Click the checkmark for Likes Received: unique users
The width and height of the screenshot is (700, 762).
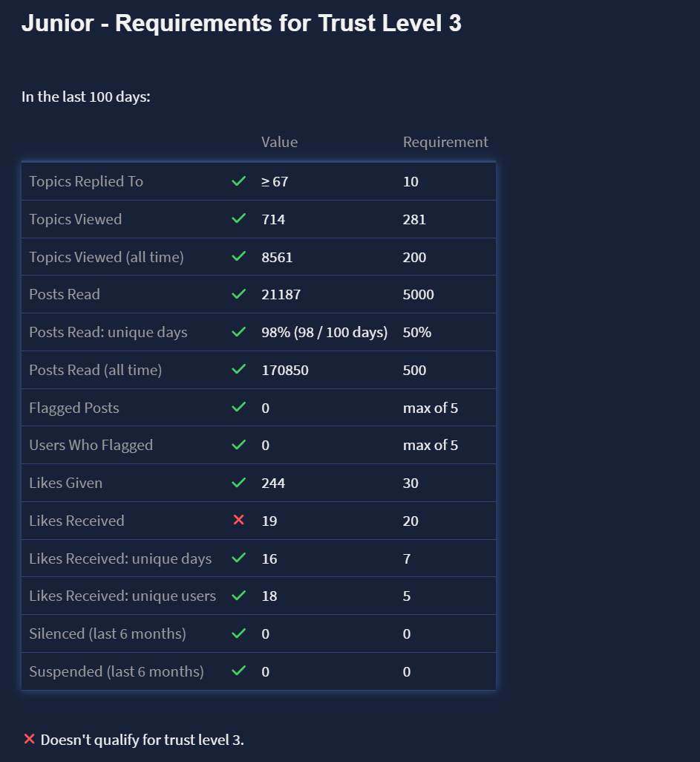pyautogui.click(x=238, y=596)
